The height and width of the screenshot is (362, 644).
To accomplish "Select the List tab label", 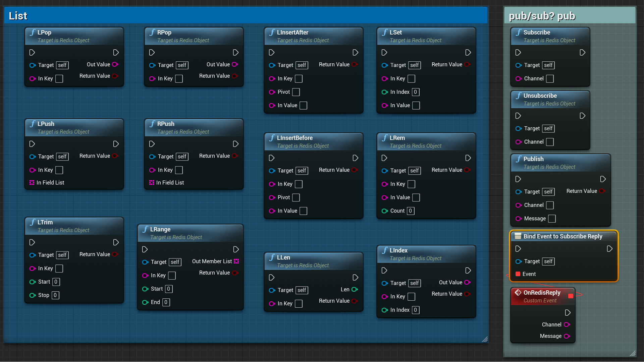I will coord(18,15).
